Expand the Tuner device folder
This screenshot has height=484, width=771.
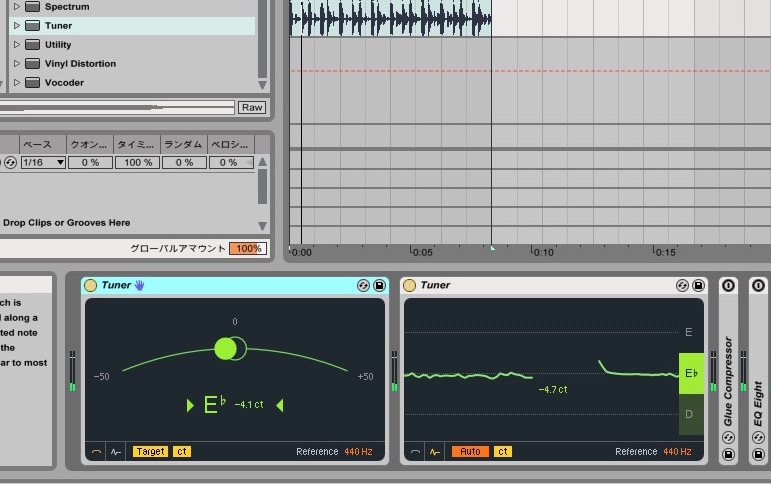point(17,25)
